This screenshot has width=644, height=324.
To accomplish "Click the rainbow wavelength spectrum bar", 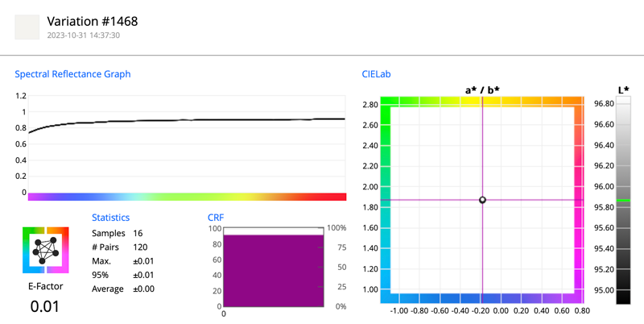I will coord(187,197).
